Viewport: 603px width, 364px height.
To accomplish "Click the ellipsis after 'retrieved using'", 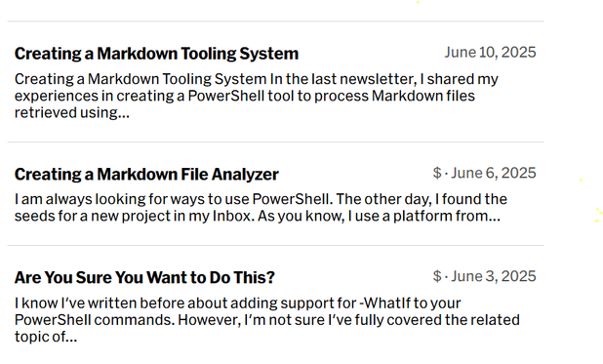I will pos(124,115).
